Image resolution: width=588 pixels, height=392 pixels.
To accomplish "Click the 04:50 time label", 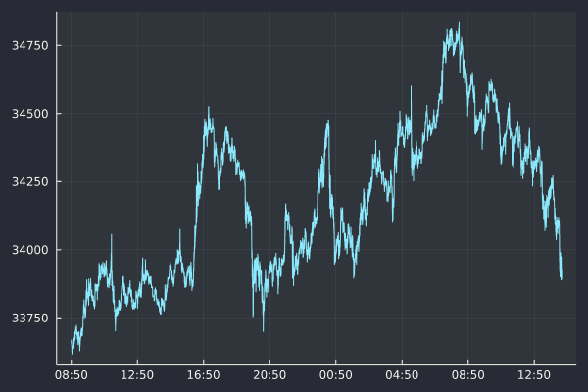I will pyautogui.click(x=402, y=375).
